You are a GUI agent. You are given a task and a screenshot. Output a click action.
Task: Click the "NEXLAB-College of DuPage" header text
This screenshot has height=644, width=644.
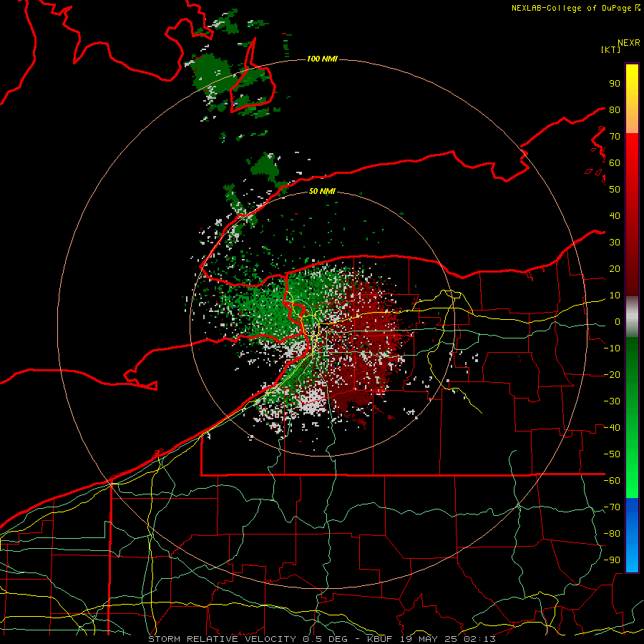[x=572, y=8]
